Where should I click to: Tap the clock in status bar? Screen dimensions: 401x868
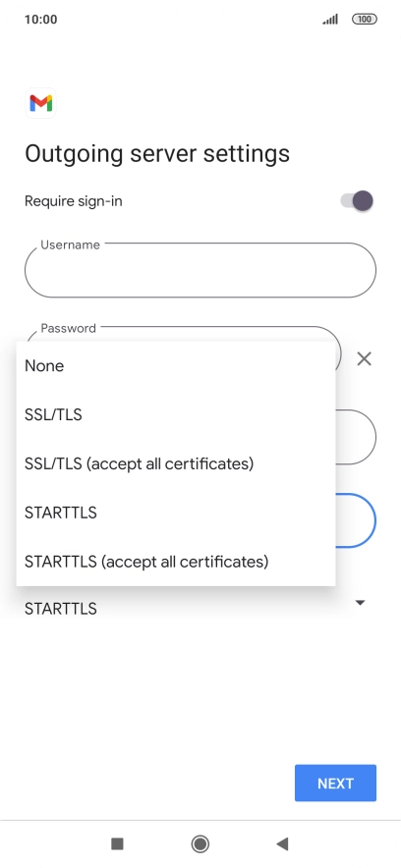pos(41,20)
